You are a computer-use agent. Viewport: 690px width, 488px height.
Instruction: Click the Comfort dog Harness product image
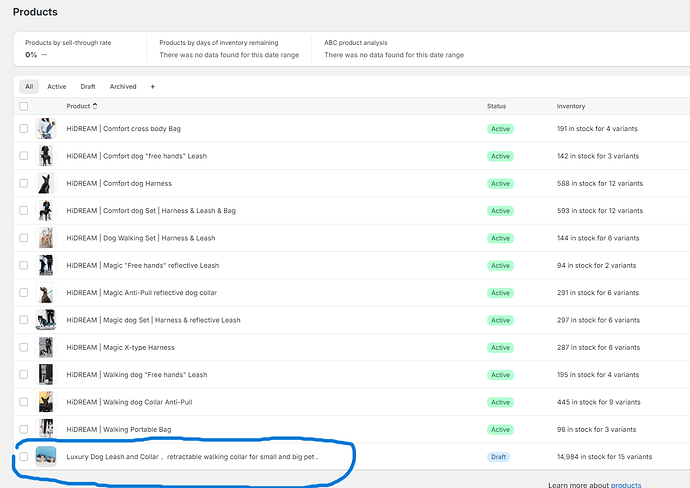click(46, 184)
